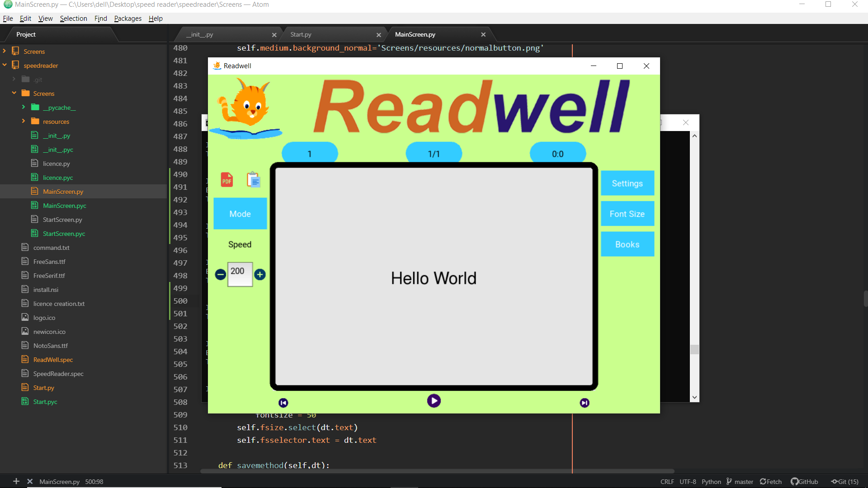This screenshot has width=868, height=488.
Task: Open Readwell Settings
Action: pos(627,183)
